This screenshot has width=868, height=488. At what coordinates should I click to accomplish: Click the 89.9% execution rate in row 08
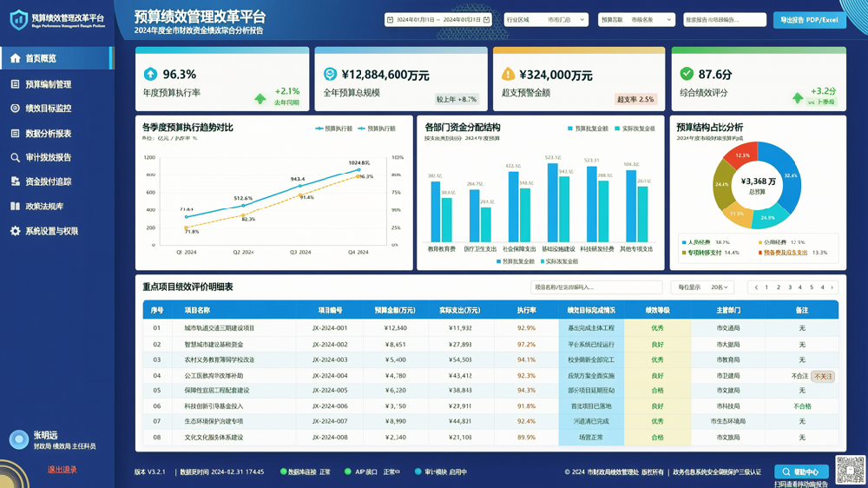click(x=526, y=438)
